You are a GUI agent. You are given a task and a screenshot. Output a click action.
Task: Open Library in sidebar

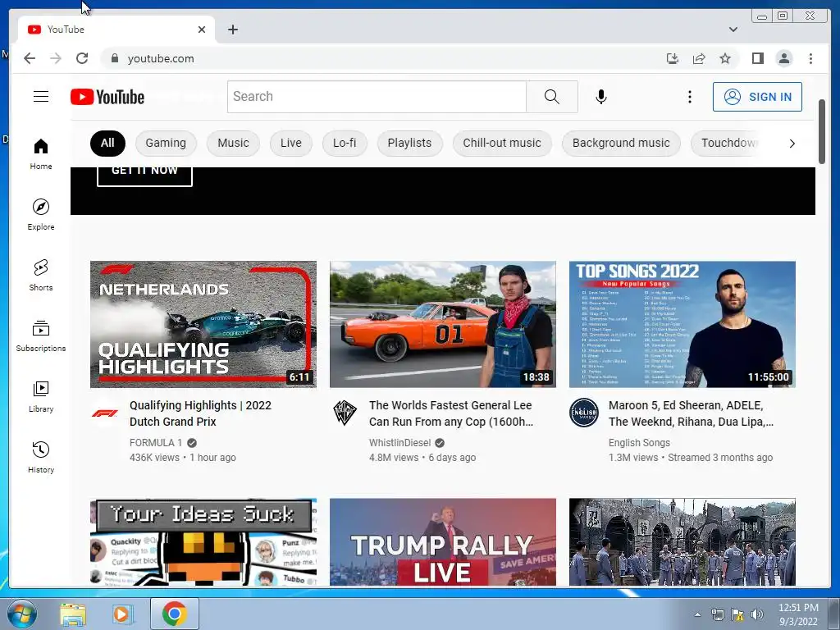41,396
